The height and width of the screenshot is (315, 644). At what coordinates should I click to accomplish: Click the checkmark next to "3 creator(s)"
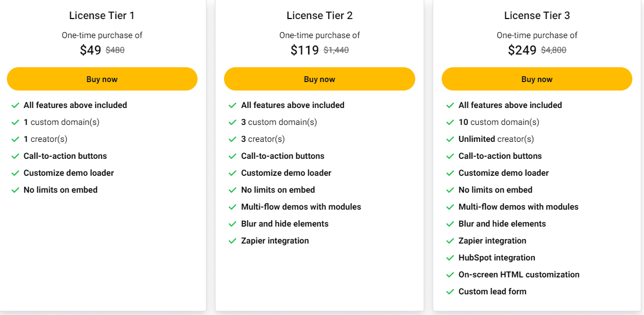pos(232,139)
